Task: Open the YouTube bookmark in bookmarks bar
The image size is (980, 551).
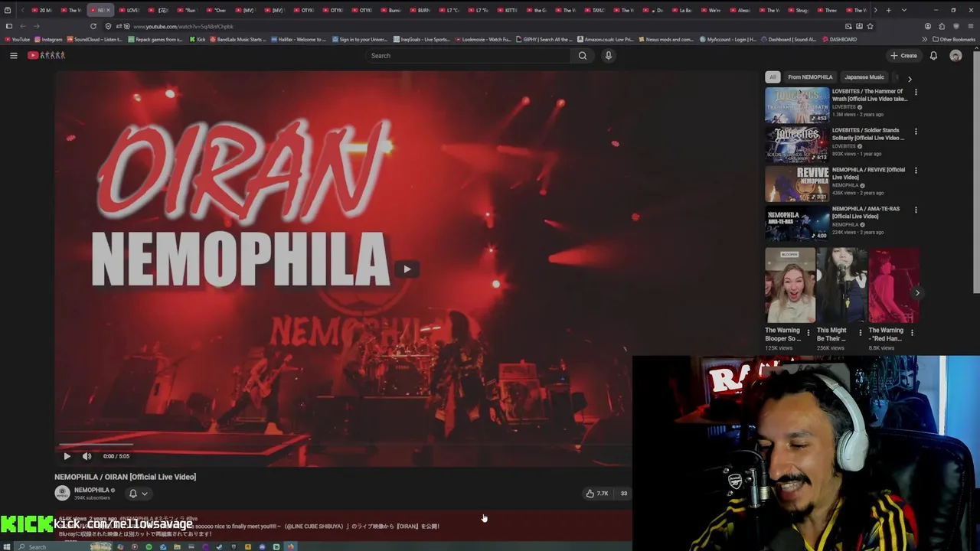Action: (17, 39)
